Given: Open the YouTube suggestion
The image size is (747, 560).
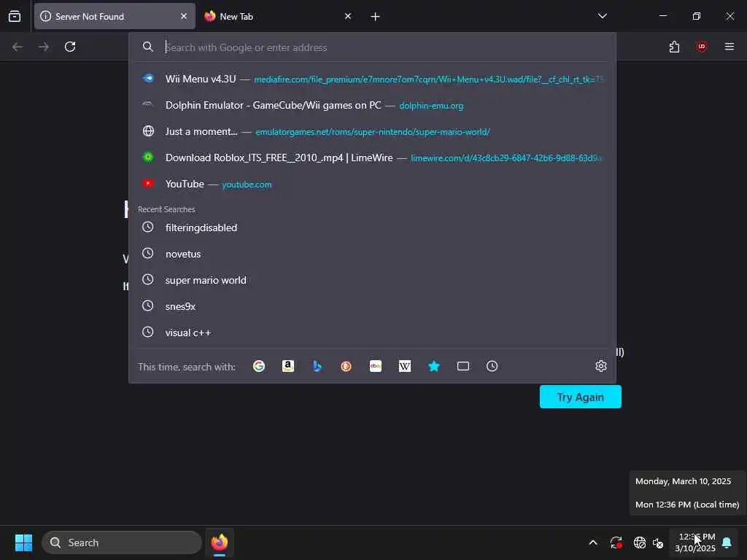Looking at the screenshot, I should [x=373, y=184].
